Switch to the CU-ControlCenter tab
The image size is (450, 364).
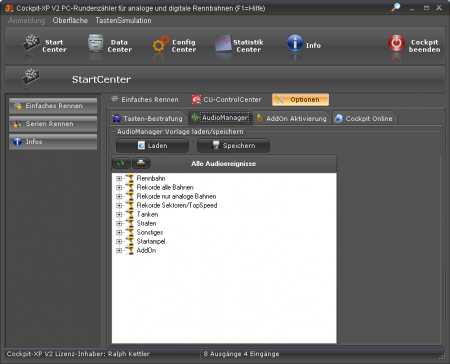coord(227,99)
